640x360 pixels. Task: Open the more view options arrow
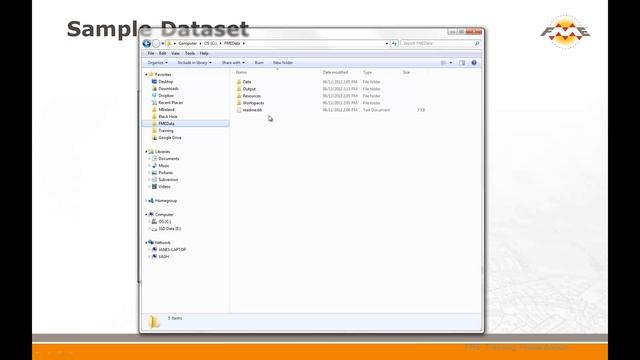(451, 63)
